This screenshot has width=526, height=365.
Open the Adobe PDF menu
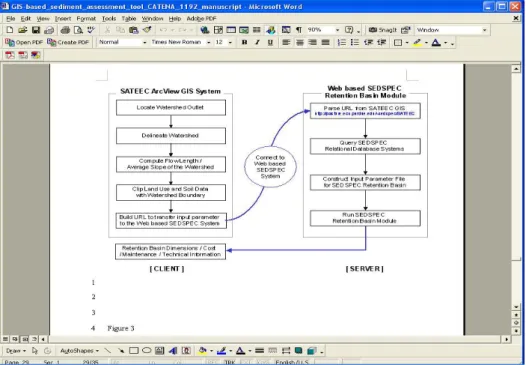tap(201, 18)
